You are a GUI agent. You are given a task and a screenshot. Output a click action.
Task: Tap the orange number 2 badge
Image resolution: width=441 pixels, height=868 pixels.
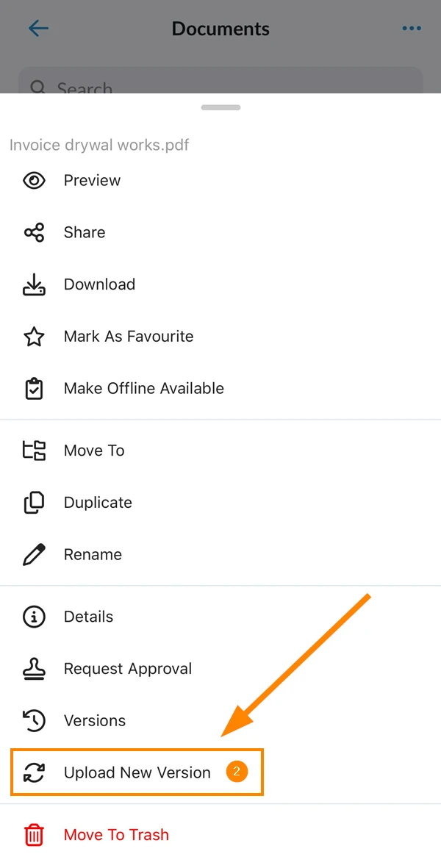tap(236, 772)
